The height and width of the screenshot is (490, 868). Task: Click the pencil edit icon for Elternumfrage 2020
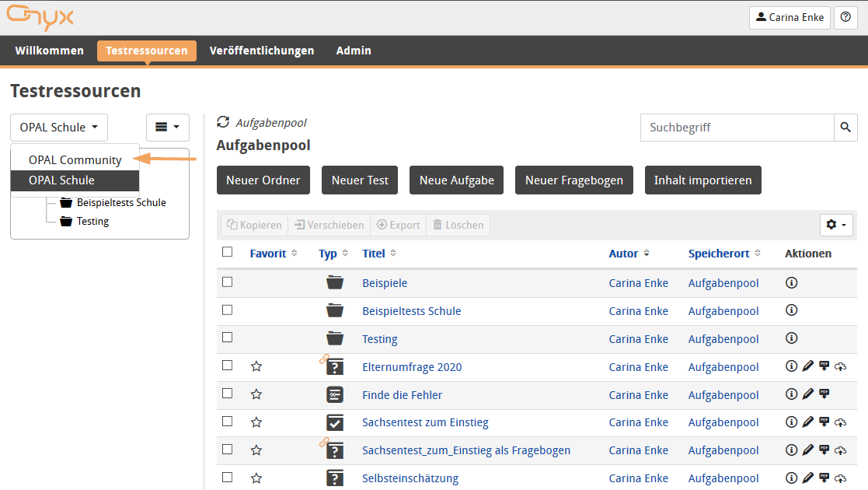coord(807,366)
